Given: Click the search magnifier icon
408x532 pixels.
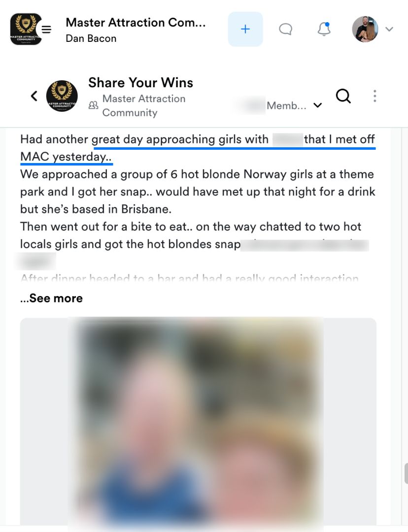Looking at the screenshot, I should point(343,97).
